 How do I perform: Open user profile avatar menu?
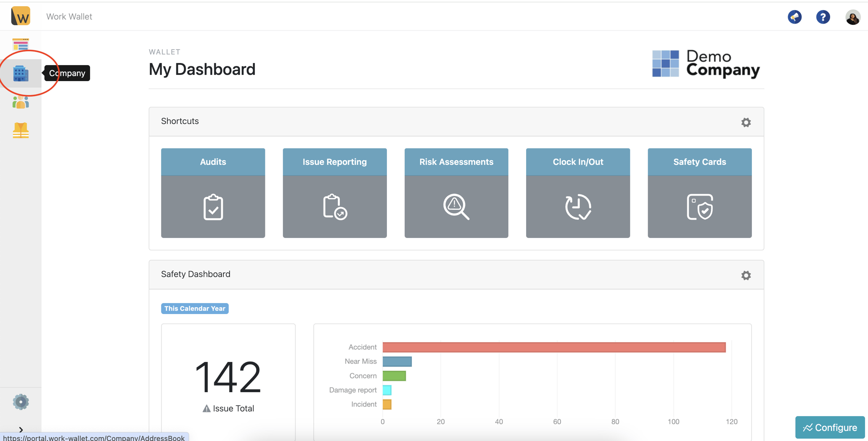pos(853,17)
